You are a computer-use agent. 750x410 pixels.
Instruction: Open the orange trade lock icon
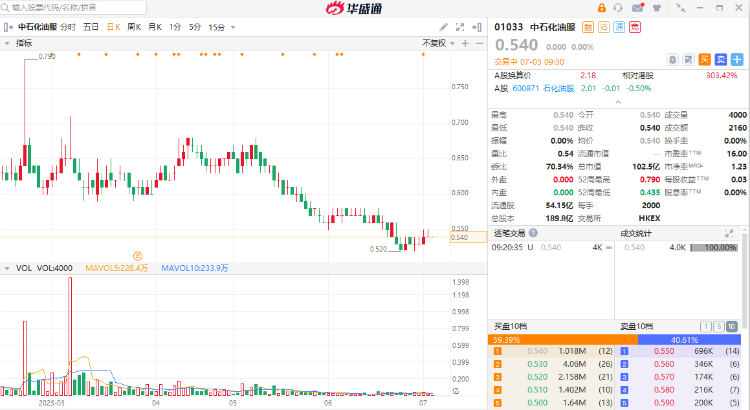[x=602, y=8]
